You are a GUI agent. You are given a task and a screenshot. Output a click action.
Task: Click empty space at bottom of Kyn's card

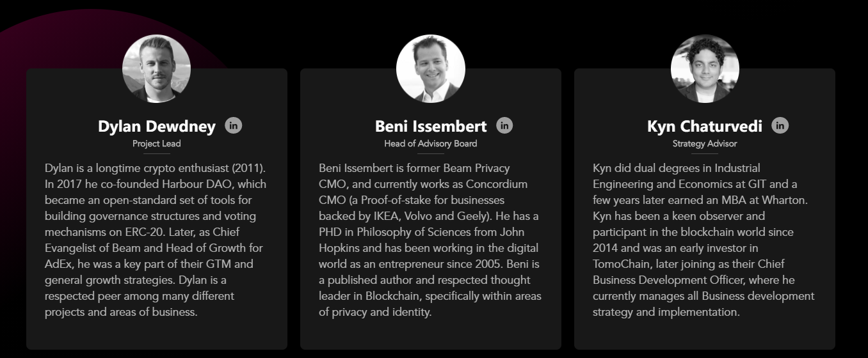pyautogui.click(x=705, y=334)
